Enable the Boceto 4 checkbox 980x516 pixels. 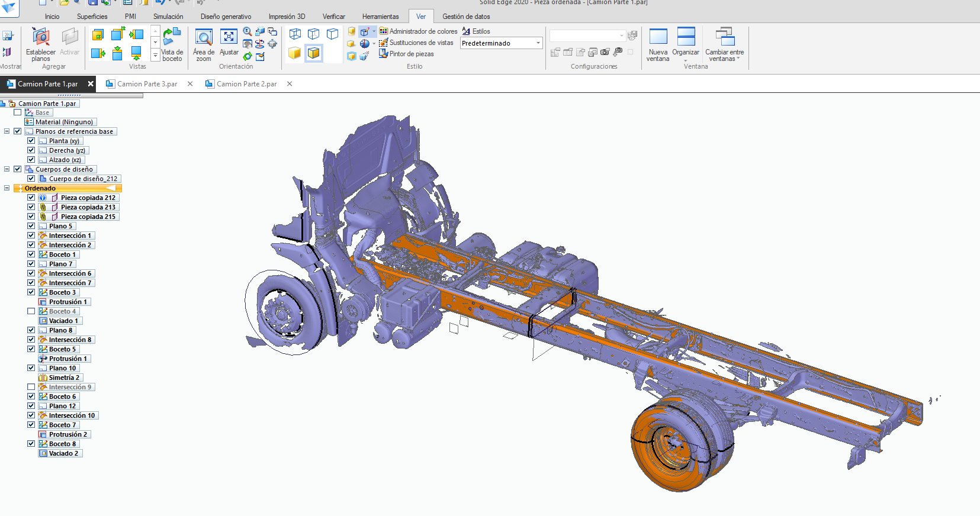tap(31, 311)
